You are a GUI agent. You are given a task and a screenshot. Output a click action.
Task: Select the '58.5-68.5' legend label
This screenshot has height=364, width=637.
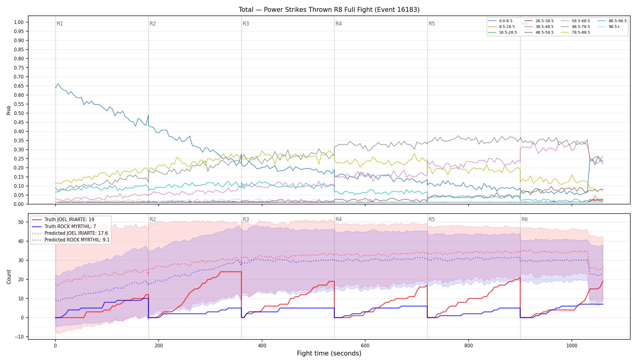(x=581, y=21)
